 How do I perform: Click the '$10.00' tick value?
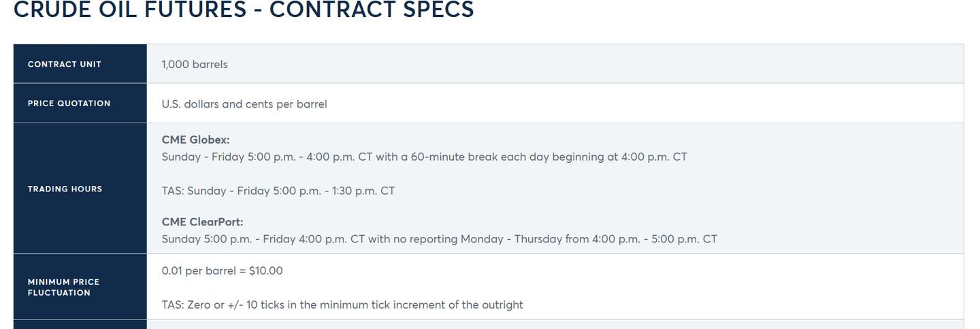[266, 270]
